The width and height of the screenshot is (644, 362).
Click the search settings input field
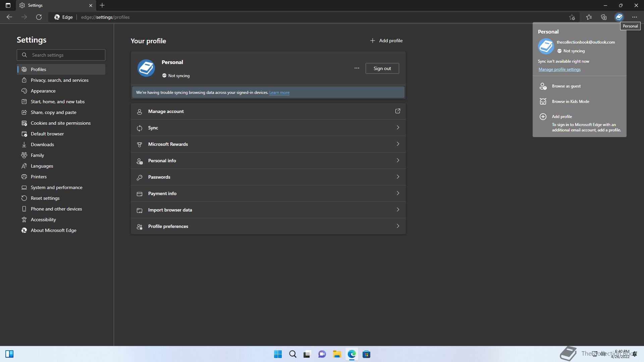(x=61, y=55)
